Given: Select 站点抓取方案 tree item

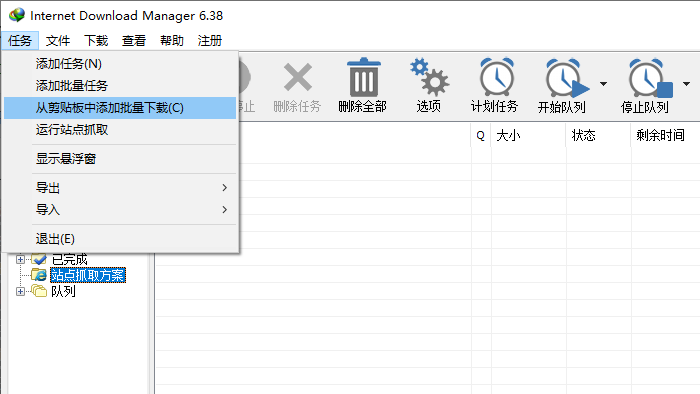Looking at the screenshot, I should (x=88, y=275).
